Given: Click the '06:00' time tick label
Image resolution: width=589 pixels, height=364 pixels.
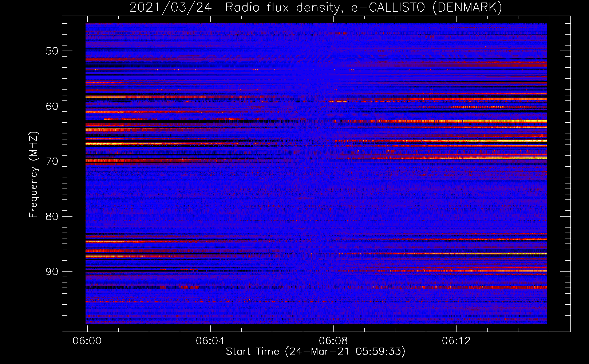Looking at the screenshot, I should pos(87,341).
